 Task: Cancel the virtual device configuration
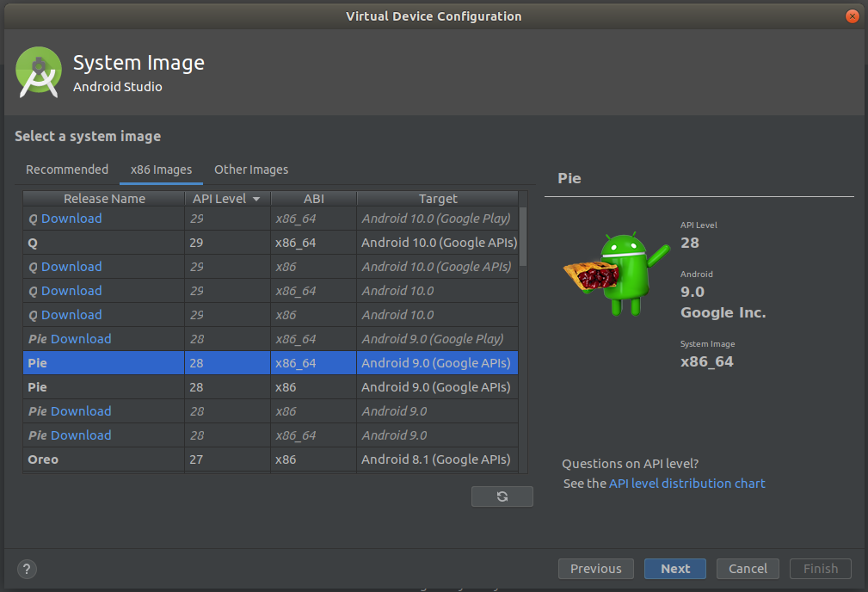point(748,569)
